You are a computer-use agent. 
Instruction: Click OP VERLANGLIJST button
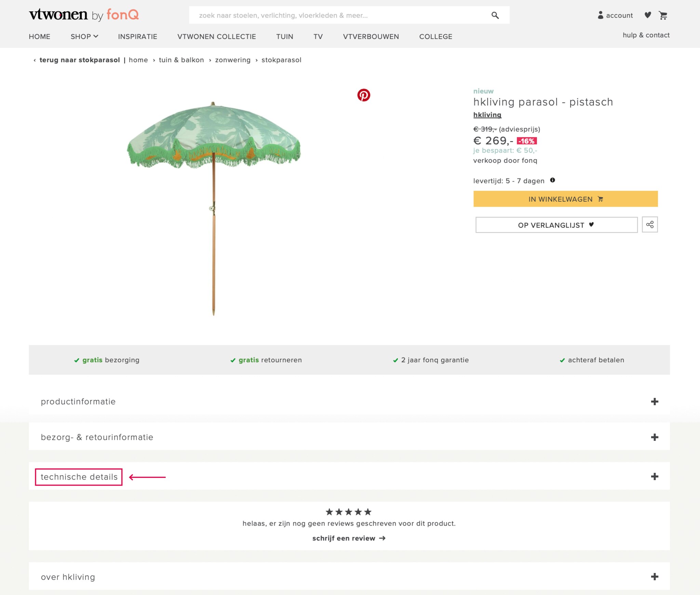(x=556, y=225)
